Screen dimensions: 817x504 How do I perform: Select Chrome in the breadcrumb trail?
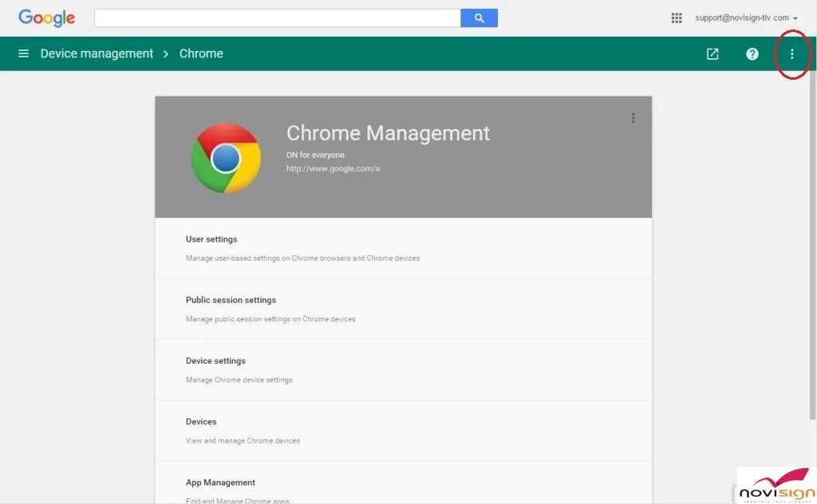point(200,53)
